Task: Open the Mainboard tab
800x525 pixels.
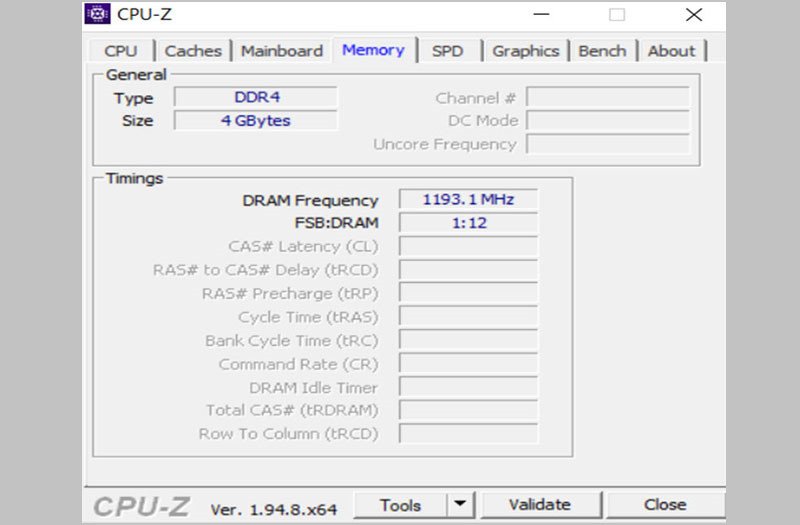Action: tap(282, 51)
